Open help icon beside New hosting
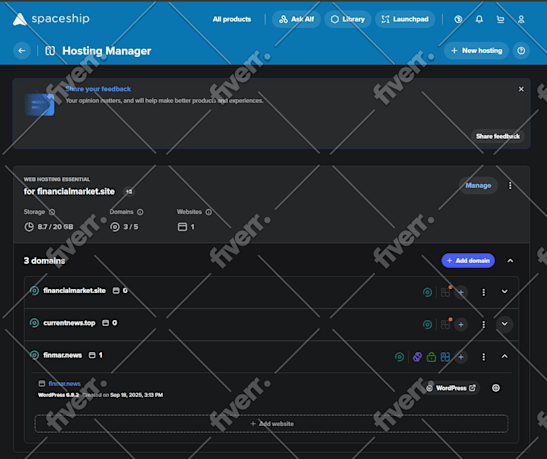Viewport: 547px width, 459px height. point(521,51)
